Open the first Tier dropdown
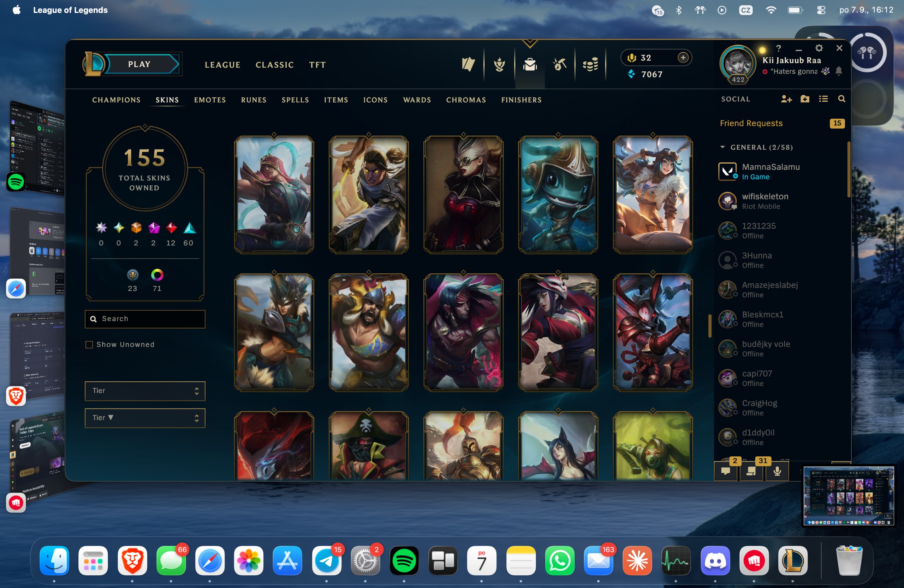The width and height of the screenshot is (904, 588). (145, 391)
